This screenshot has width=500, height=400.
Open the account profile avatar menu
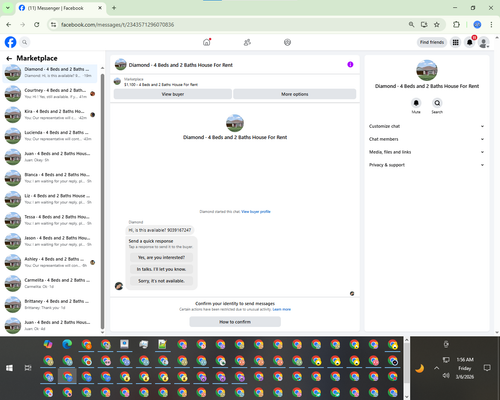pyautogui.click(x=484, y=42)
